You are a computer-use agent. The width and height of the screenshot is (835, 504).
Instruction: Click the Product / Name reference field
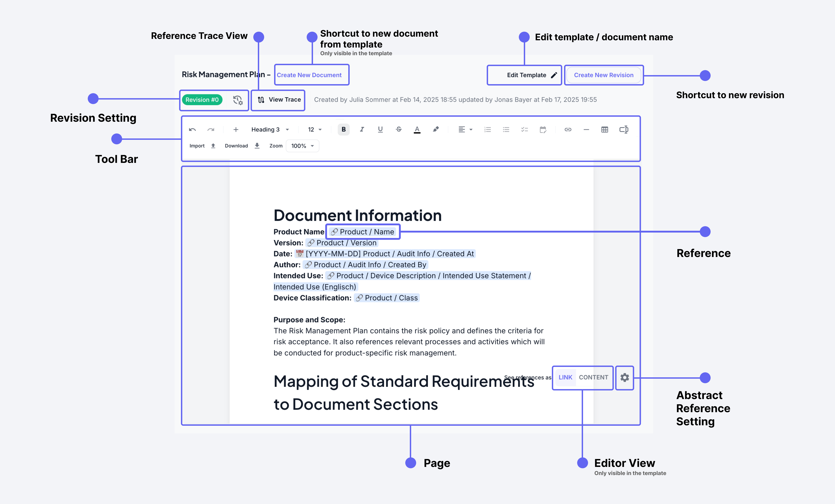(x=363, y=231)
